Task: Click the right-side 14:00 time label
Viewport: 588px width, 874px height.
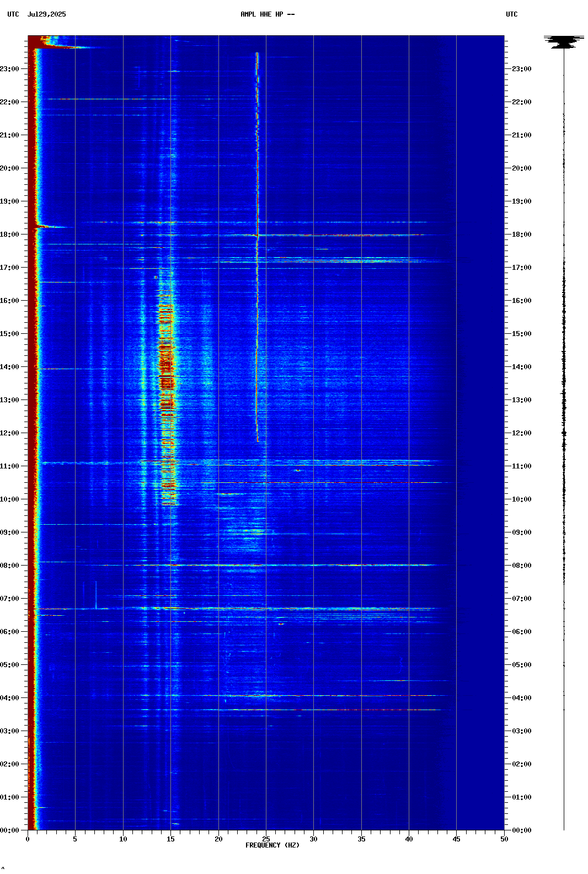Action: click(x=522, y=367)
